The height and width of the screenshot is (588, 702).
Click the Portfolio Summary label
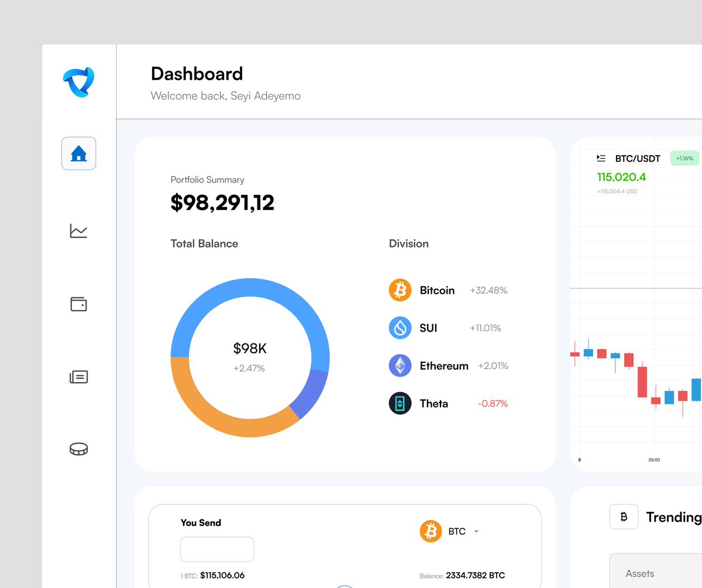tap(207, 180)
